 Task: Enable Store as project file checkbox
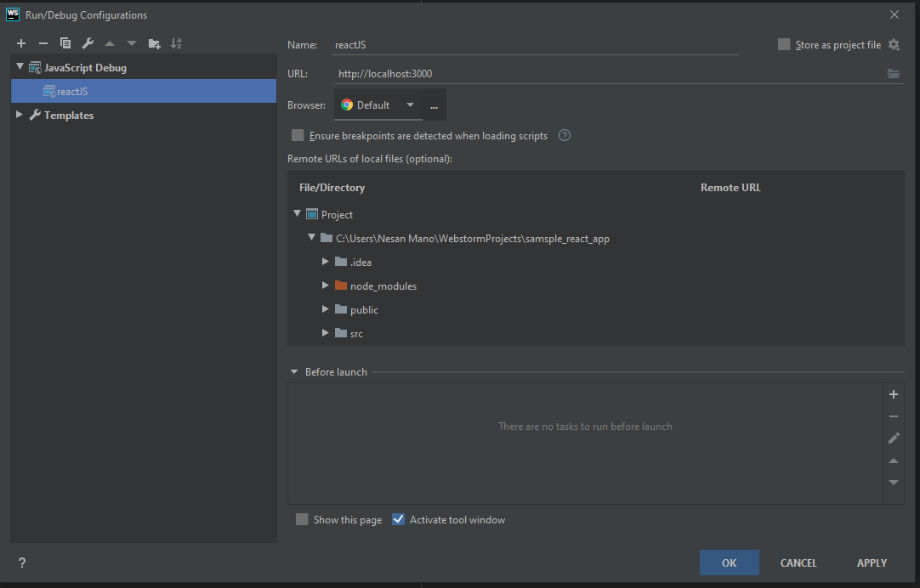(x=784, y=45)
